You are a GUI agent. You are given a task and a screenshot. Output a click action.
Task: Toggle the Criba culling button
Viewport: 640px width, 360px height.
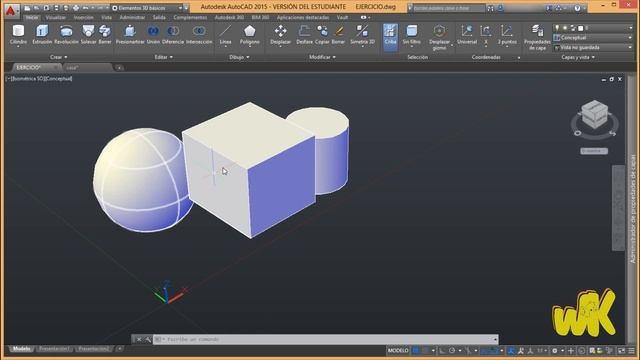coord(390,36)
